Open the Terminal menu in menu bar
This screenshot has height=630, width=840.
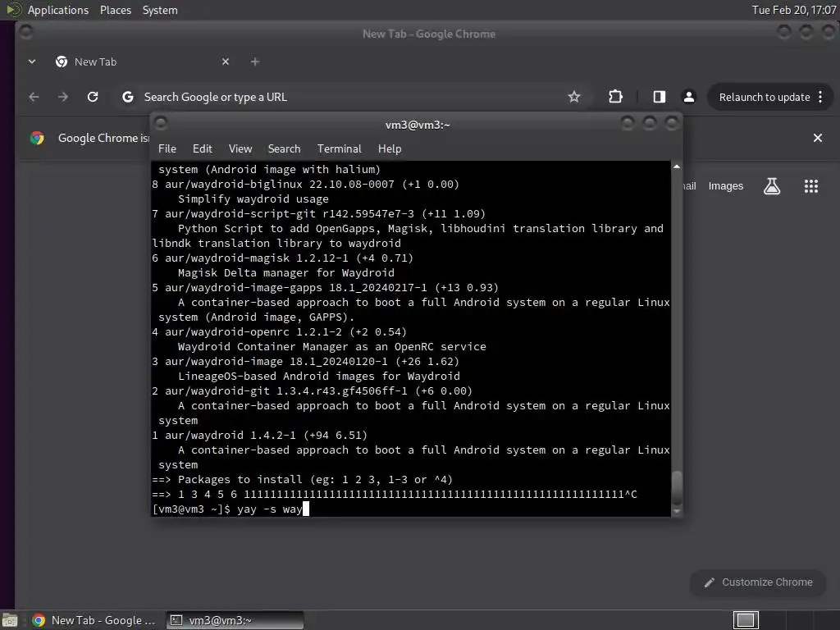[339, 148]
